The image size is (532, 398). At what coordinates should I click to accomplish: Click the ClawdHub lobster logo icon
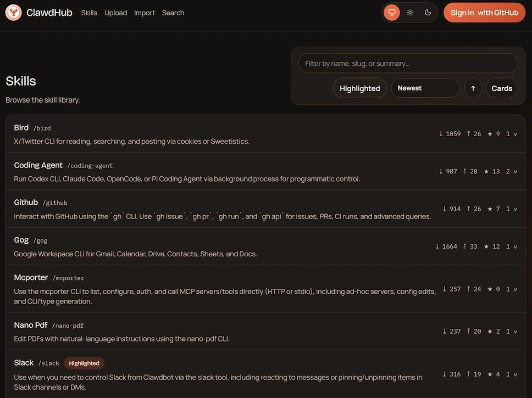14,13
